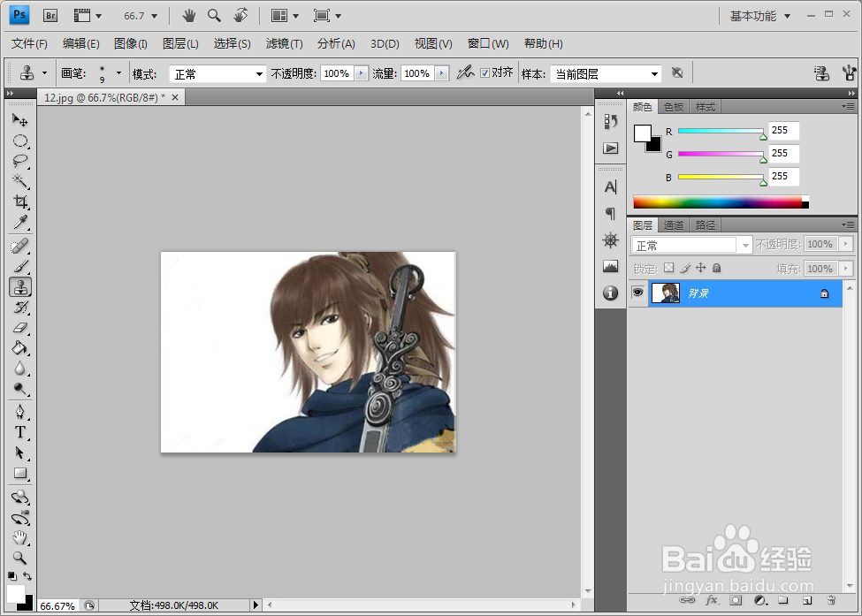The height and width of the screenshot is (616, 862).
Task: Open the Arrange Documents dropdown
Action: pos(285,16)
